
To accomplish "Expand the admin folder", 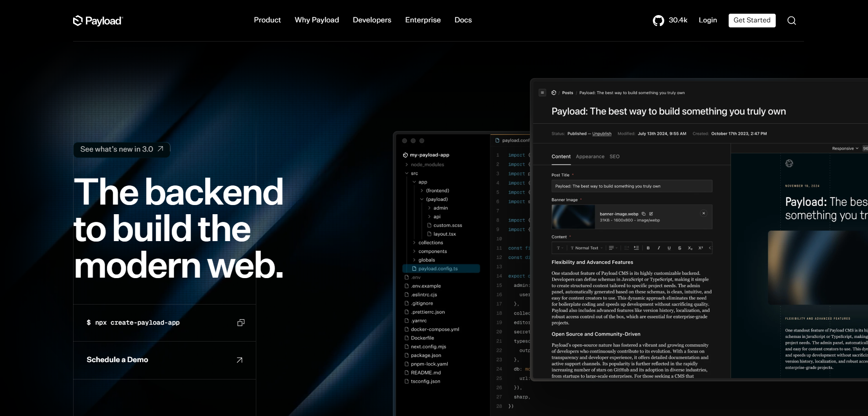I will (x=429, y=208).
